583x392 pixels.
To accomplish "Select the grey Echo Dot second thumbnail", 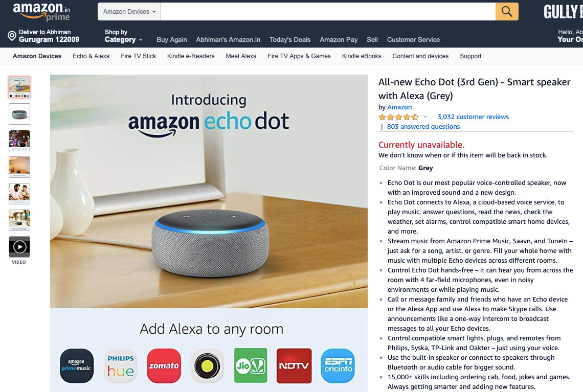I will click(19, 114).
